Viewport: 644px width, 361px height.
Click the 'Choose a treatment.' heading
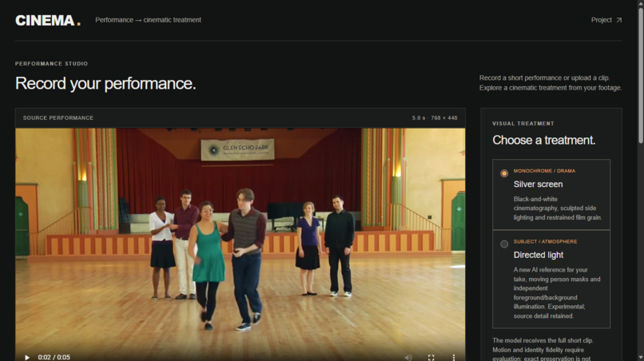tap(544, 140)
